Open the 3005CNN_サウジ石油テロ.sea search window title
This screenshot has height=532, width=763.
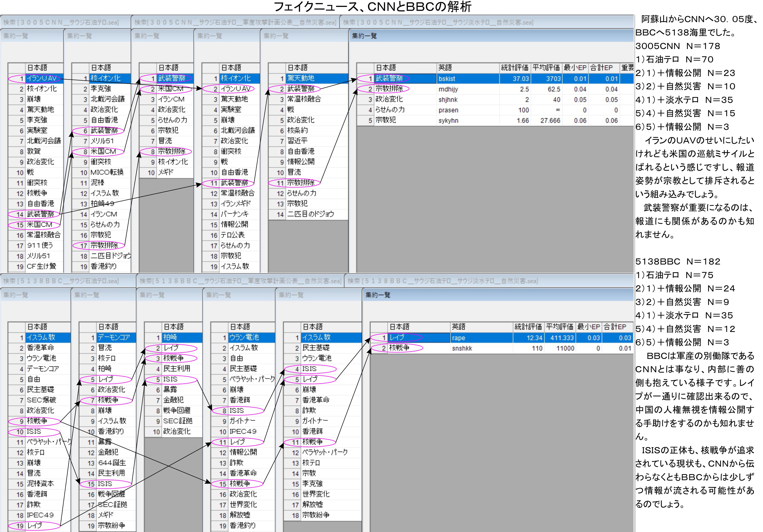click(61, 22)
